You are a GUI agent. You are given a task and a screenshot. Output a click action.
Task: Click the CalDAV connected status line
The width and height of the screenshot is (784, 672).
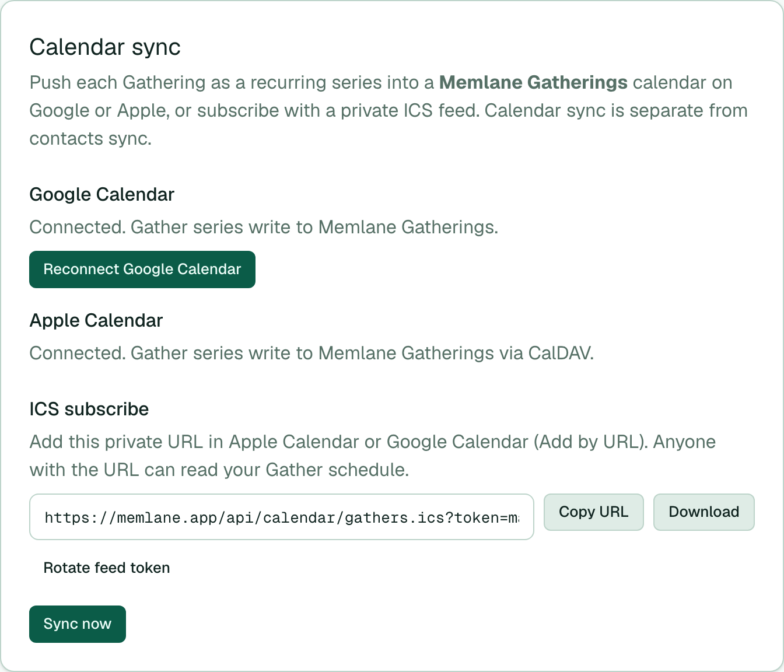tap(311, 353)
